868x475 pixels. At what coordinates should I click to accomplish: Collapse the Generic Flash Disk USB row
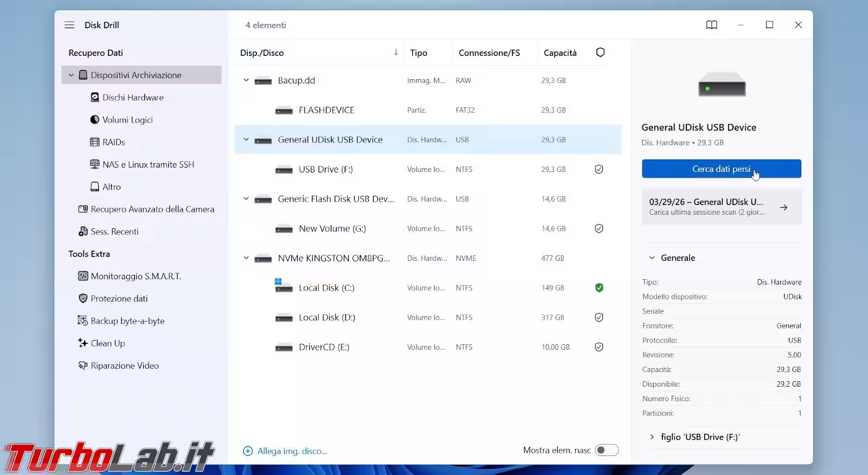246,198
